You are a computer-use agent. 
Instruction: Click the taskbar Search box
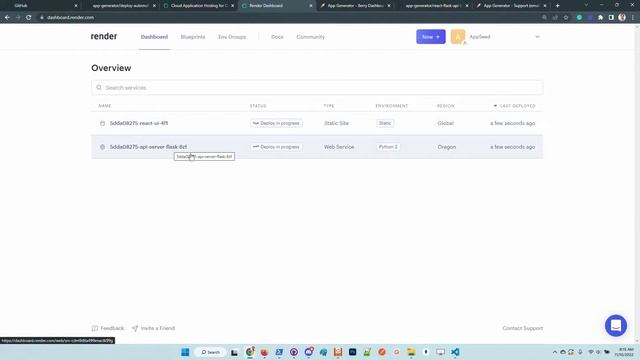tap(210, 352)
